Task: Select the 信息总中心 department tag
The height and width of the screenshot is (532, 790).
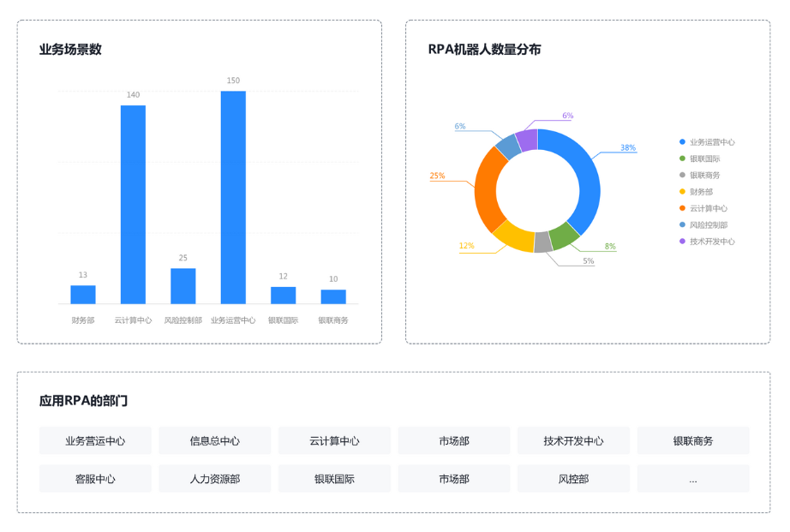Action: pos(215,441)
